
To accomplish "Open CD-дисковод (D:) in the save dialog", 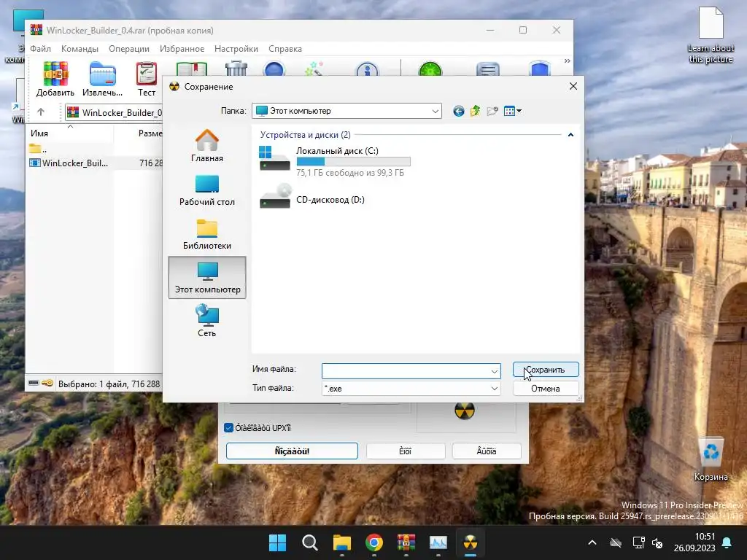I will pyautogui.click(x=312, y=197).
